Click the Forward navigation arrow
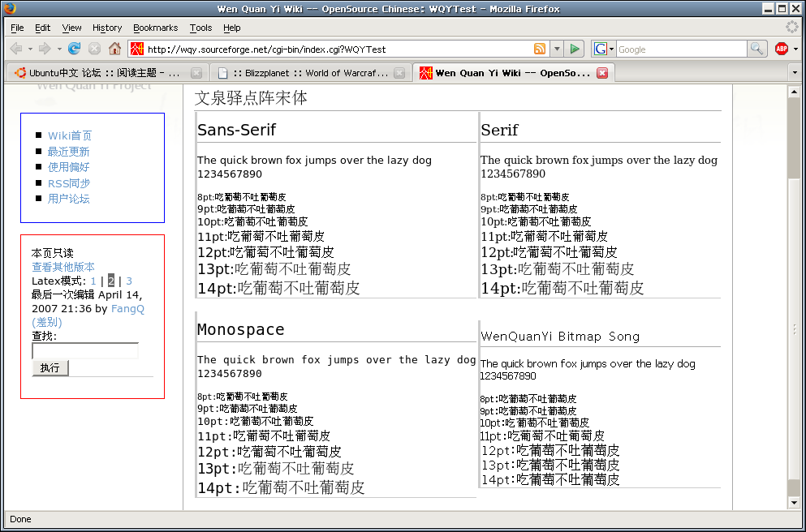Image resolution: width=806 pixels, height=532 pixels. click(45, 49)
